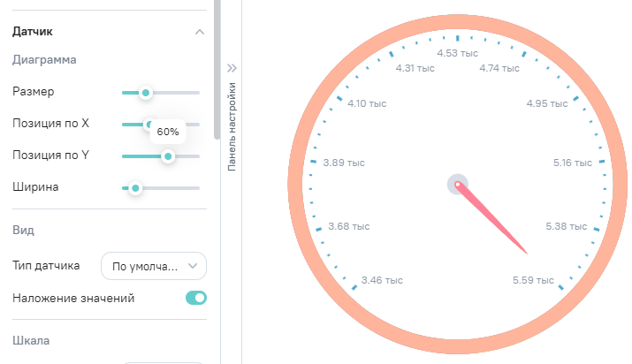Screen dimensions: 632x364
Task: Click the vertical Панель настройки label
Action: click(x=232, y=125)
